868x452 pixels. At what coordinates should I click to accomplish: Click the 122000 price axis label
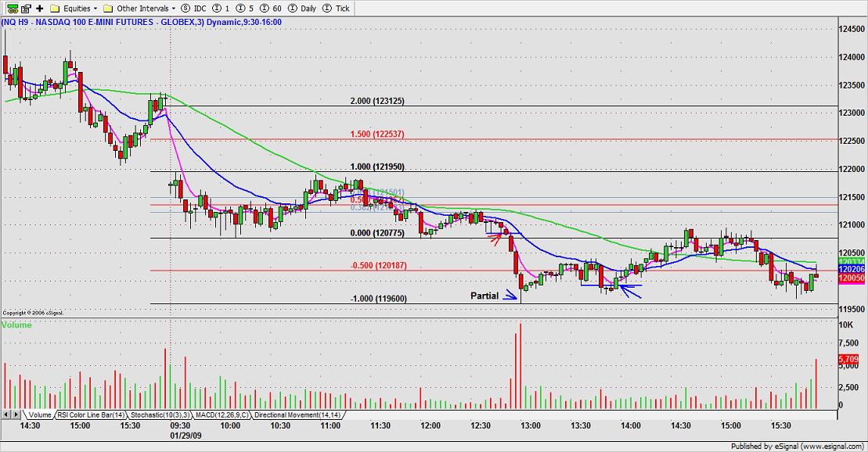tap(852, 169)
